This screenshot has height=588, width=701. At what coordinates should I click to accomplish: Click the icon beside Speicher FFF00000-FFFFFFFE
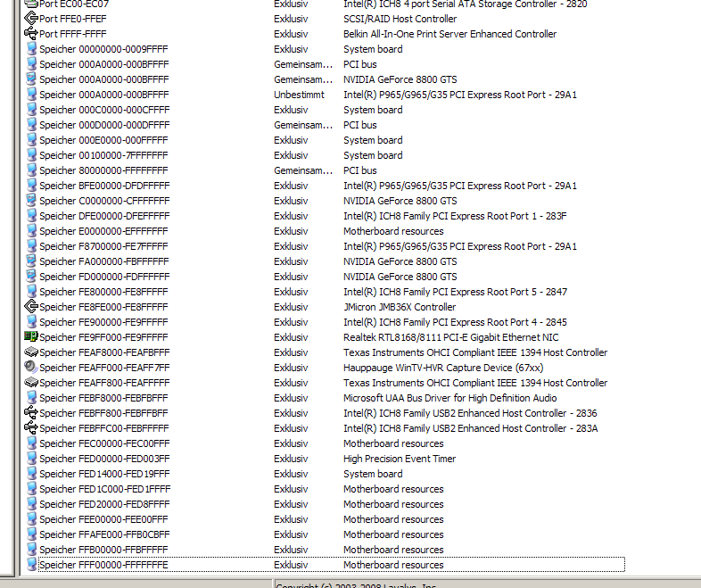tap(32, 565)
